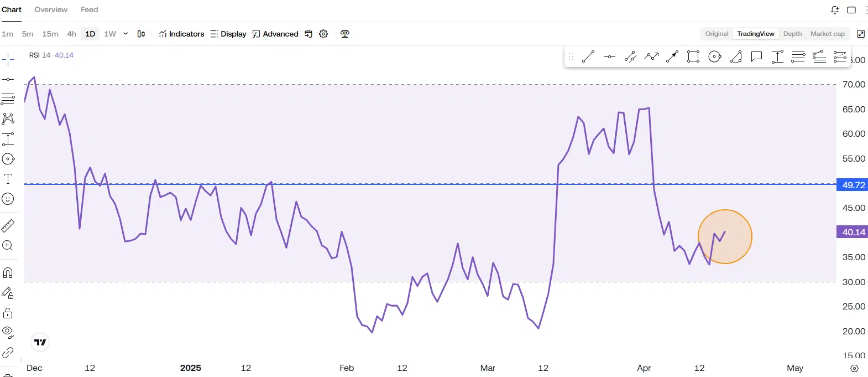Toggle magnet mode on the chart

pyautogui.click(x=8, y=273)
